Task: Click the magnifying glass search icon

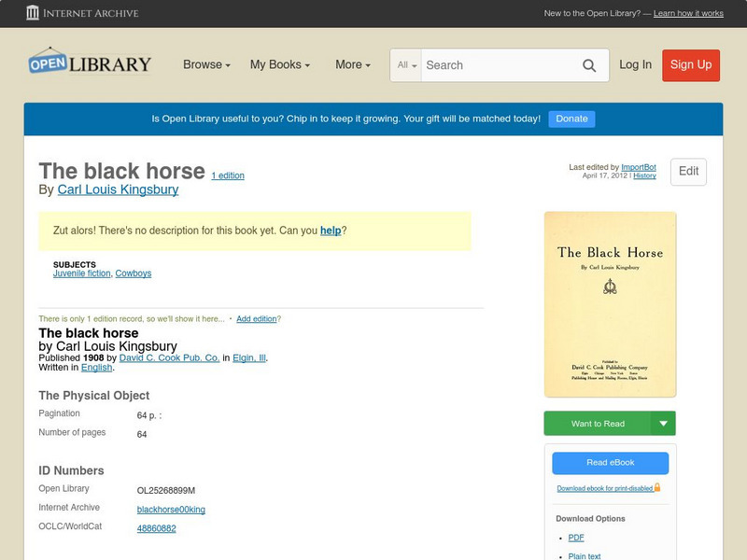Action: [589, 65]
